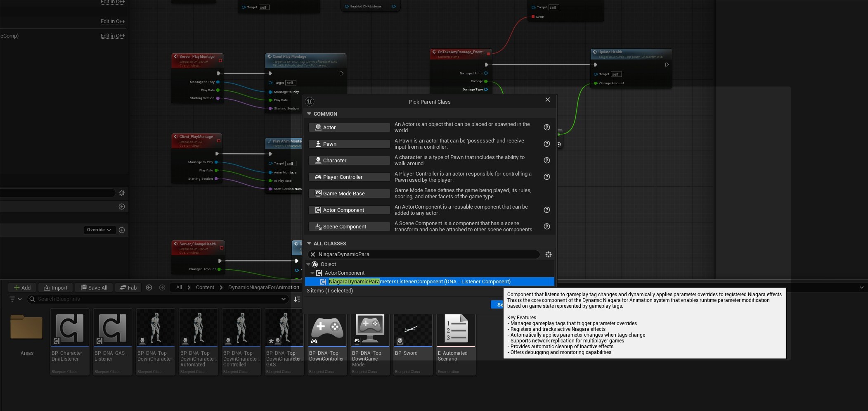Clear the class search with X icon
Viewport: 868px width, 411px height.
click(x=313, y=254)
